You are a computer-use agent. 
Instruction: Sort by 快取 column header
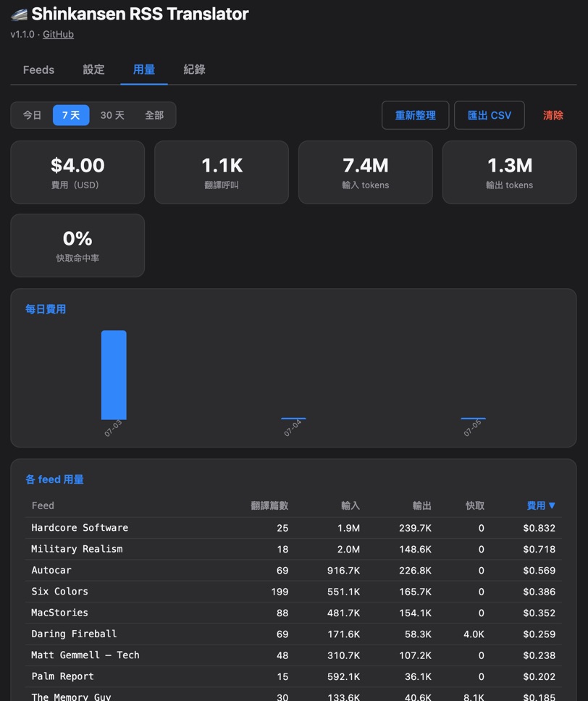475,505
